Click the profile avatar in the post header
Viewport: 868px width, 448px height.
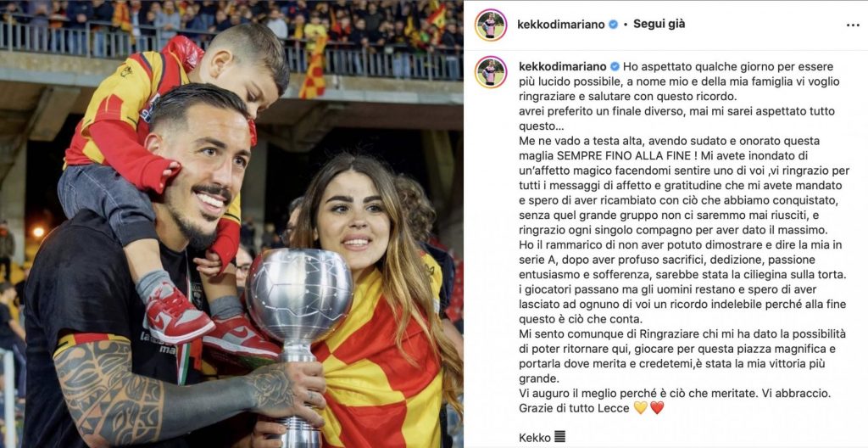[x=491, y=25]
